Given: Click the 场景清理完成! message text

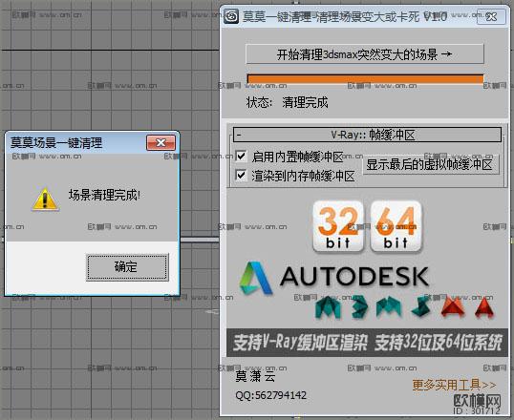Looking at the screenshot, I should click(x=104, y=196).
